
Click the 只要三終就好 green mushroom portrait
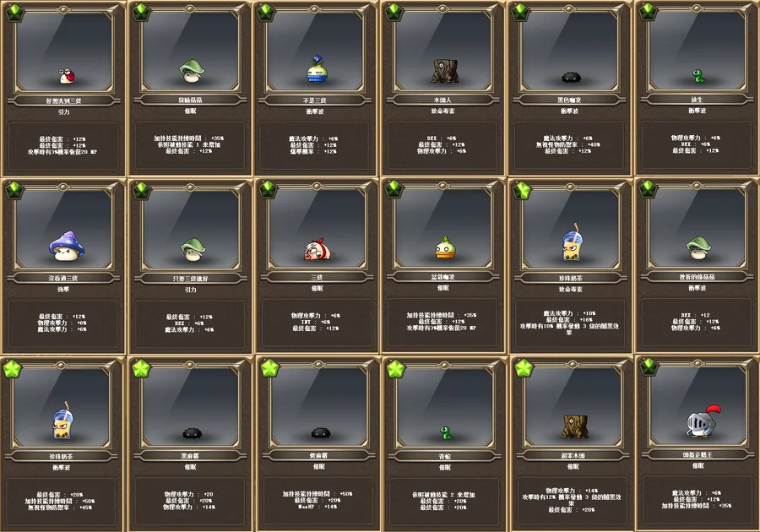[191, 229]
